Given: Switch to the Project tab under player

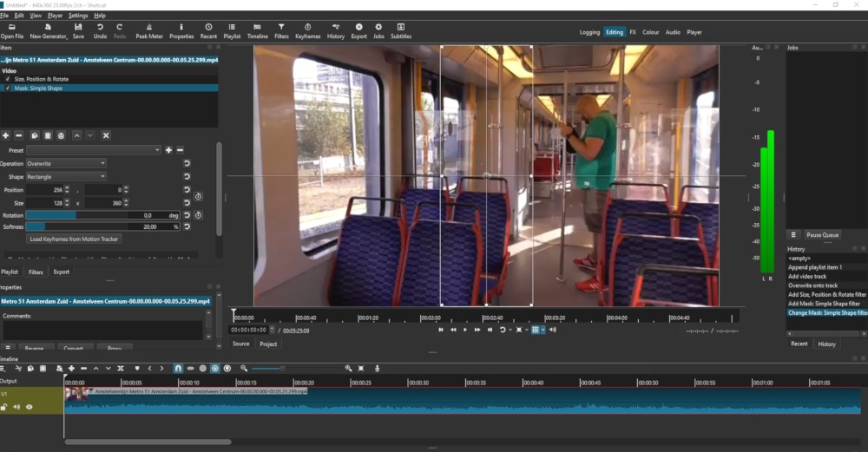Looking at the screenshot, I should (268, 344).
